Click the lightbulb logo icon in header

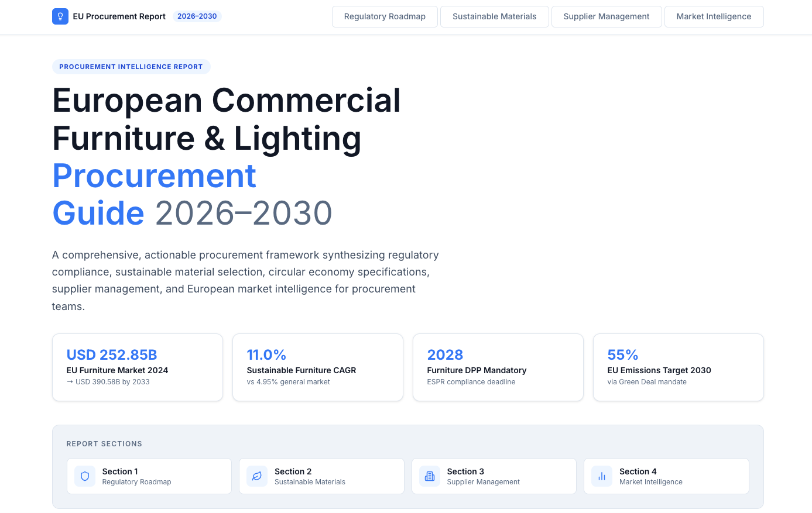60,16
